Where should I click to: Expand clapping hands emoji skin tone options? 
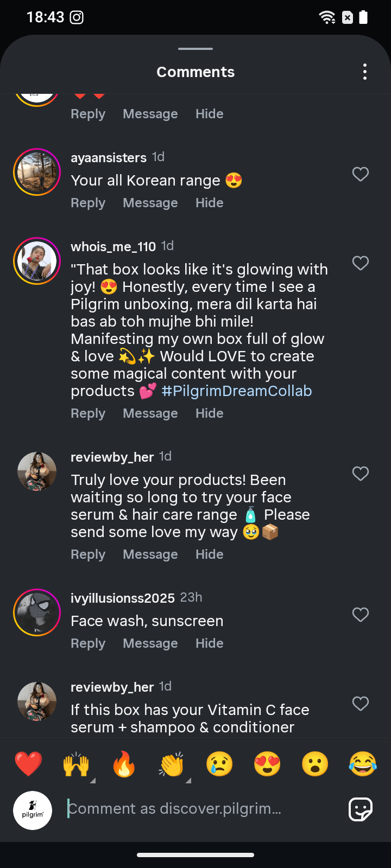tap(188, 780)
